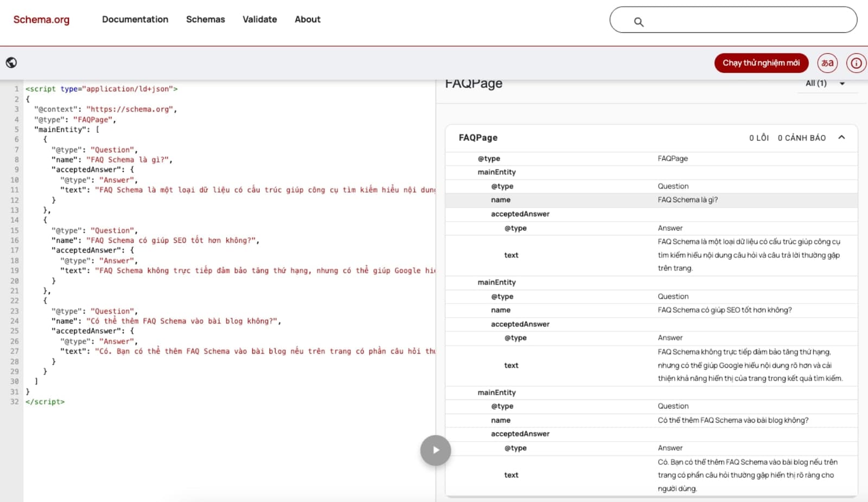This screenshot has width=868, height=502.
Task: Go to the Schema.org home logo
Action: (x=41, y=20)
